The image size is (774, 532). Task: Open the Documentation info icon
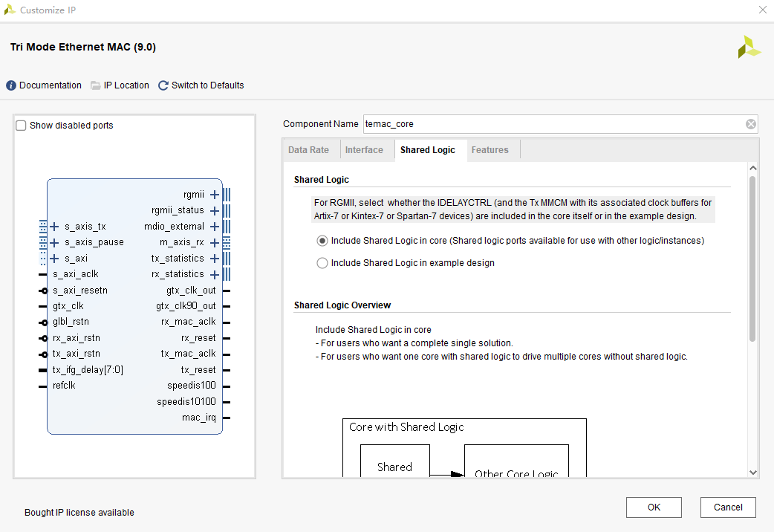pos(11,85)
